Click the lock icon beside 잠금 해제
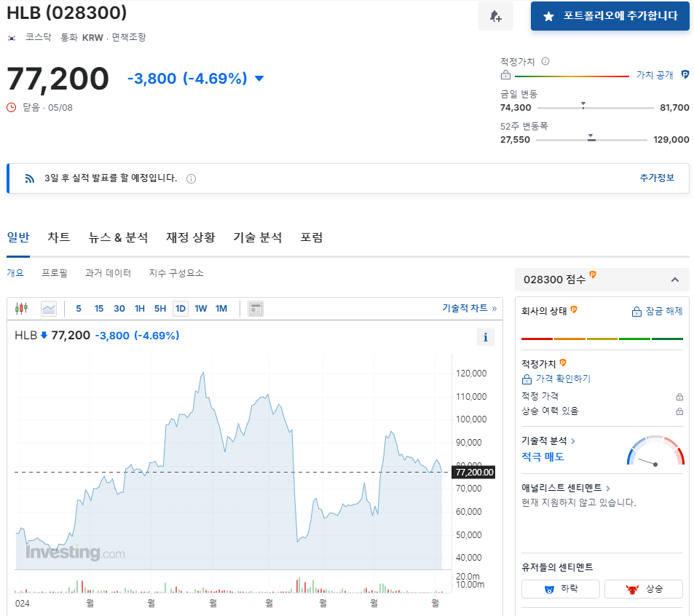694x616 pixels. tap(638, 311)
